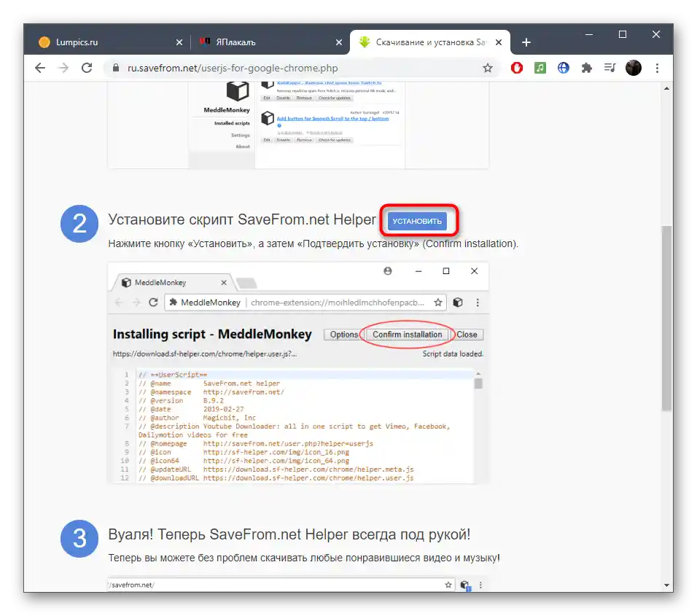Close the ЯПлакалъ tab
Viewport: 697px width, 616px height.
339,42
